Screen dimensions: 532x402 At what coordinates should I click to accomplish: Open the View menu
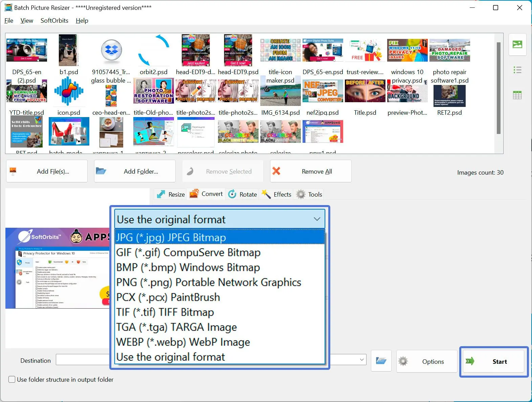pyautogui.click(x=27, y=21)
